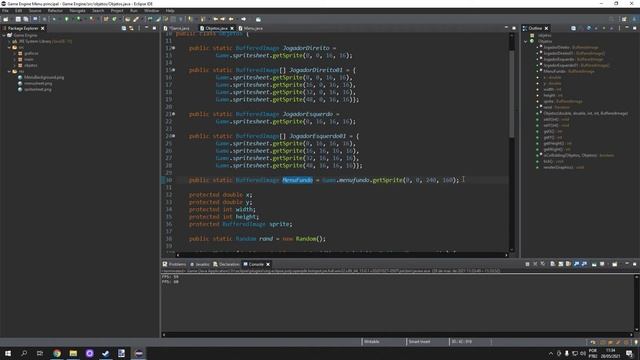Open File Explorer from the Windows taskbar

pos(73,353)
